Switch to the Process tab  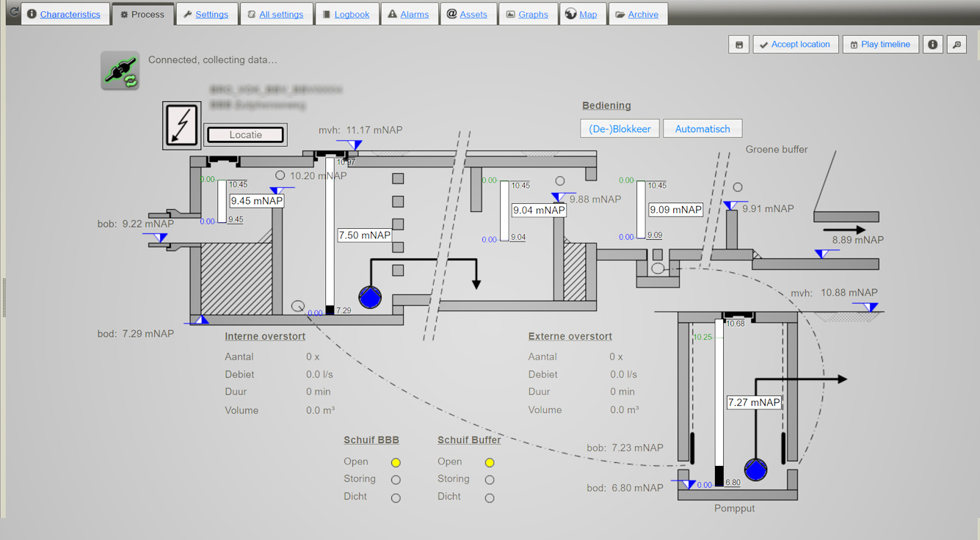[143, 14]
